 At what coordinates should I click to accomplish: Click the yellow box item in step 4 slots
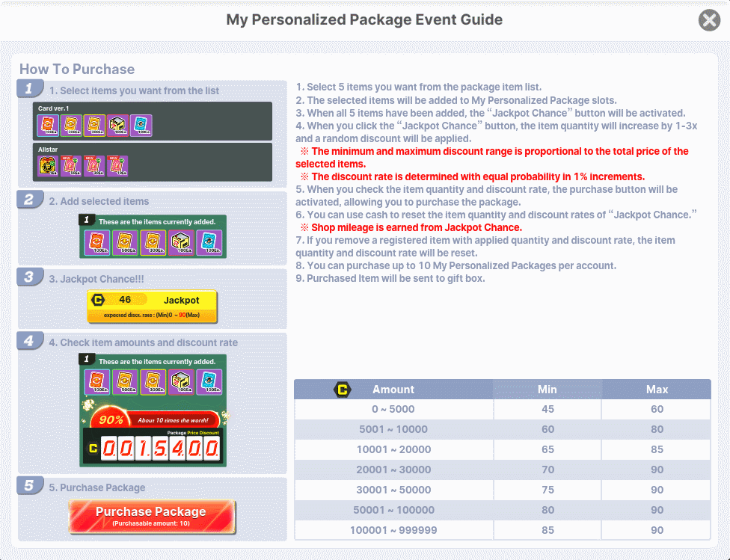(x=181, y=382)
